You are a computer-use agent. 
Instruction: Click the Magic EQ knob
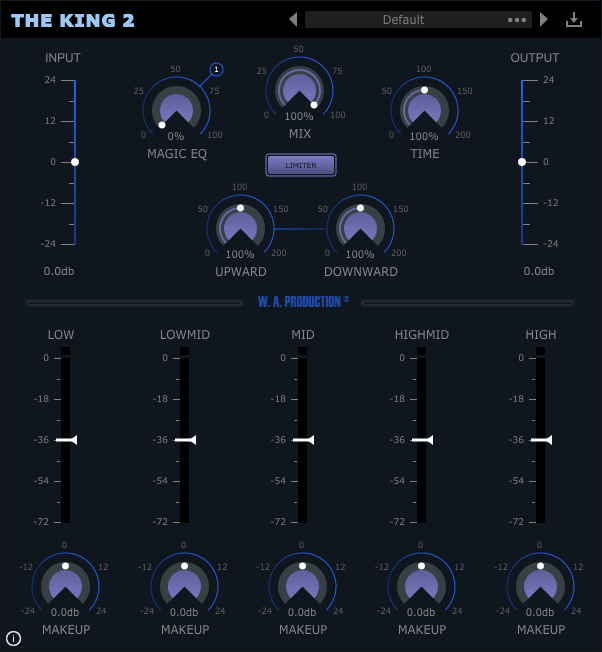point(176,108)
